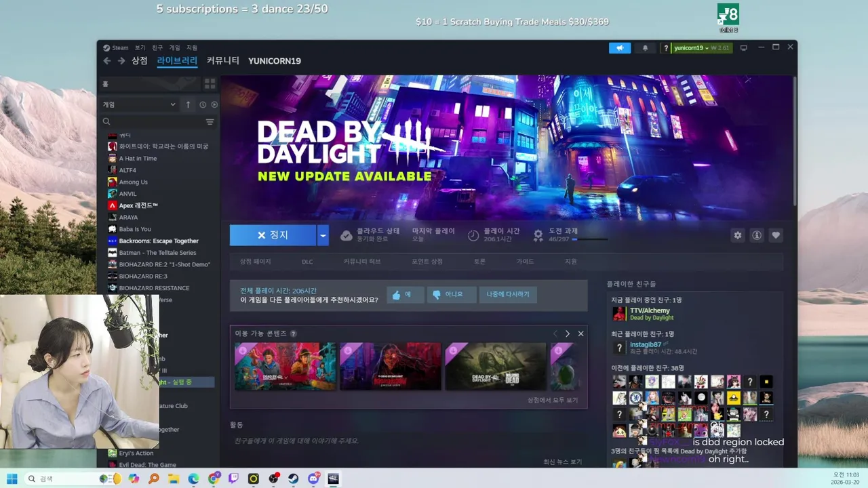
Task: Recommend the game with the 예 thumbs-up
Action: (406, 295)
